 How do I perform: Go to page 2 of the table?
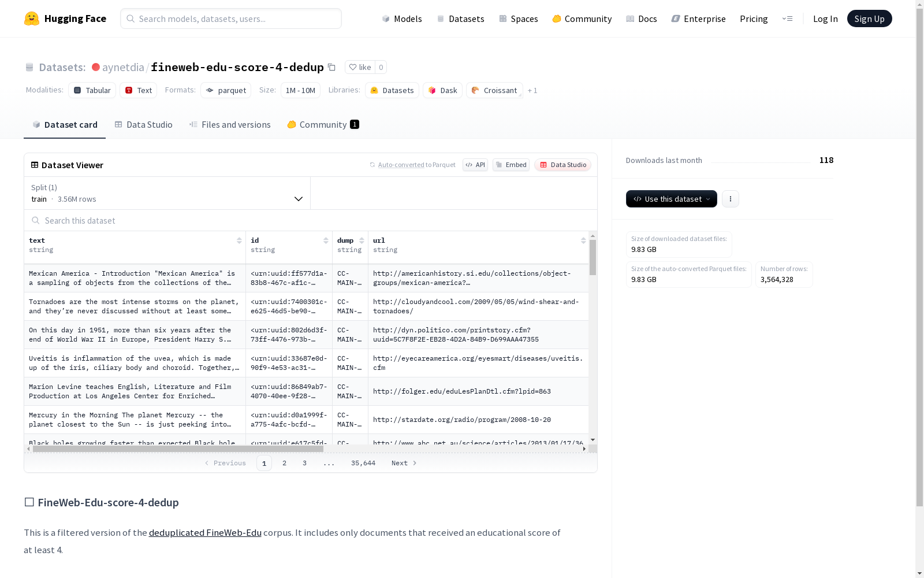(x=284, y=463)
